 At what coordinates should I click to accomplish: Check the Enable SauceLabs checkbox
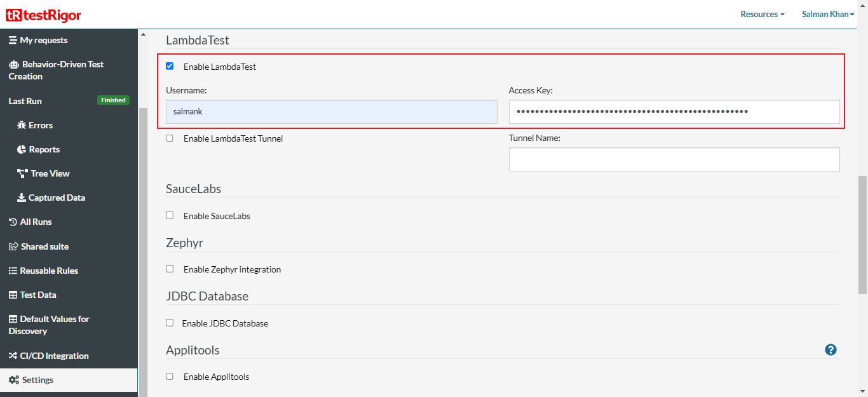170,215
